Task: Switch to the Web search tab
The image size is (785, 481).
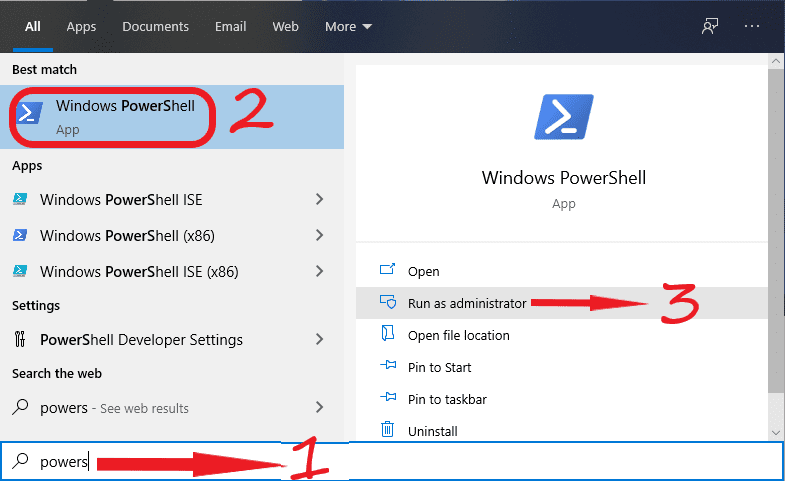Action: (285, 27)
